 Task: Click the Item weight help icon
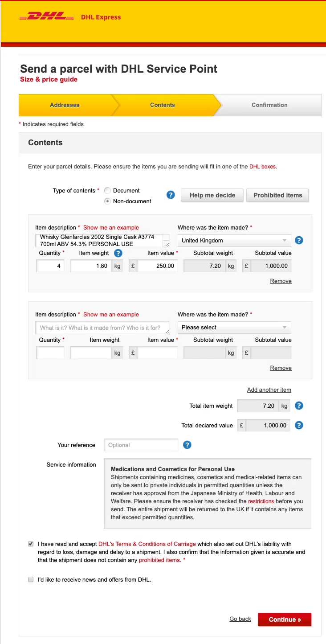118,253
